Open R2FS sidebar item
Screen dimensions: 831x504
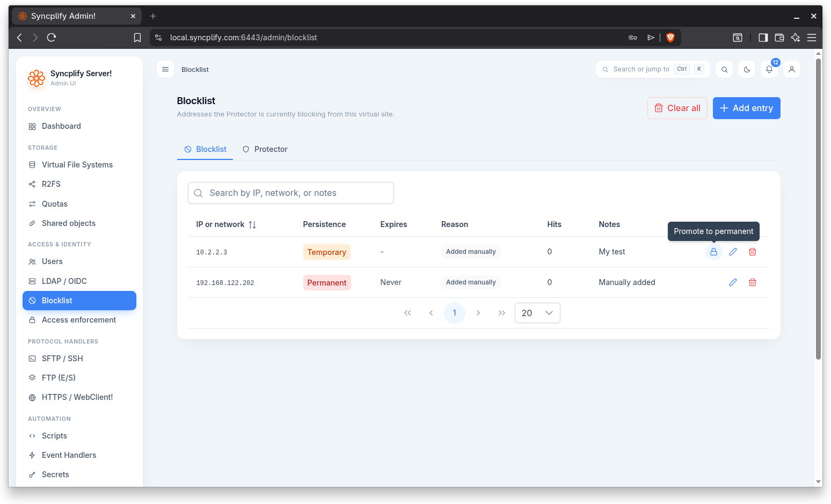[x=79, y=184]
